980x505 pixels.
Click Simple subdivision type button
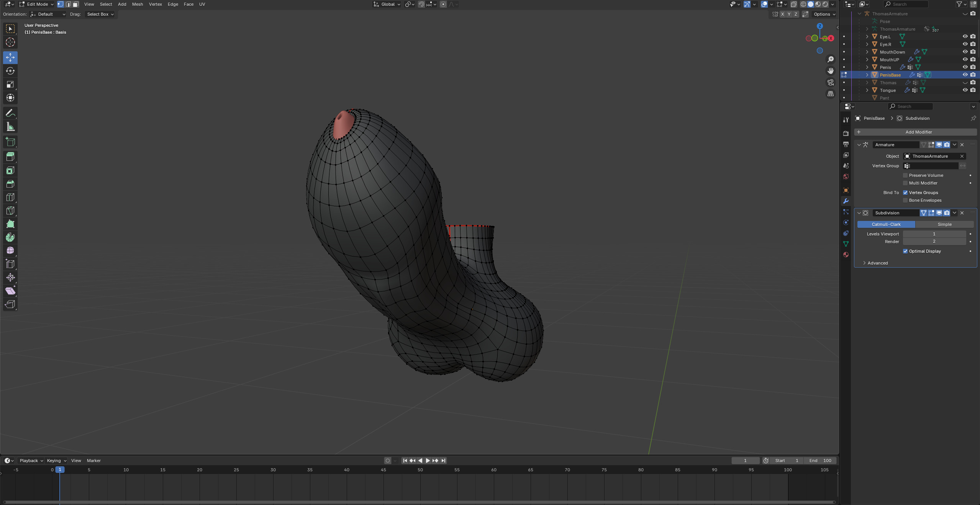tap(944, 224)
